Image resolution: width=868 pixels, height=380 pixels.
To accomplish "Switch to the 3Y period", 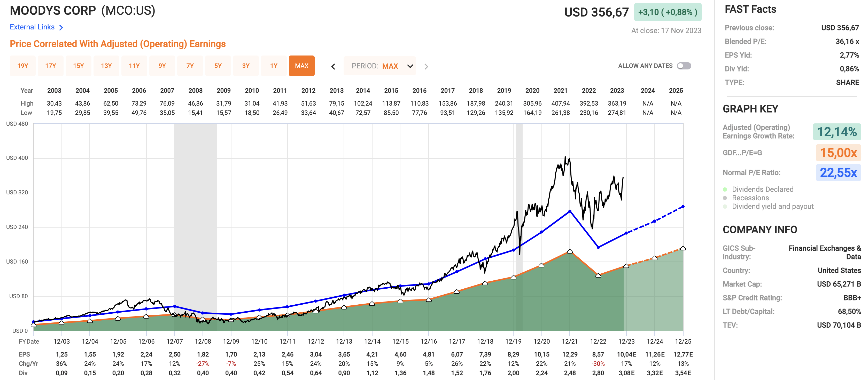I will pyautogui.click(x=246, y=66).
